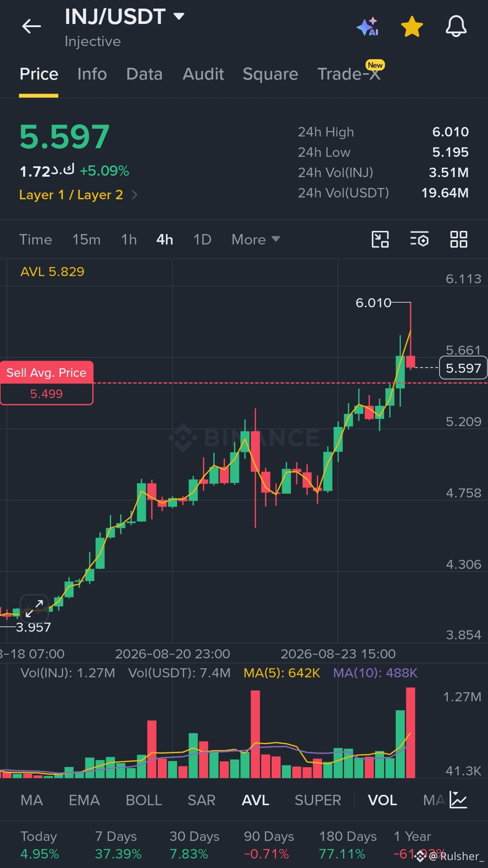
Task: Switch to the Square tab
Action: (270, 74)
